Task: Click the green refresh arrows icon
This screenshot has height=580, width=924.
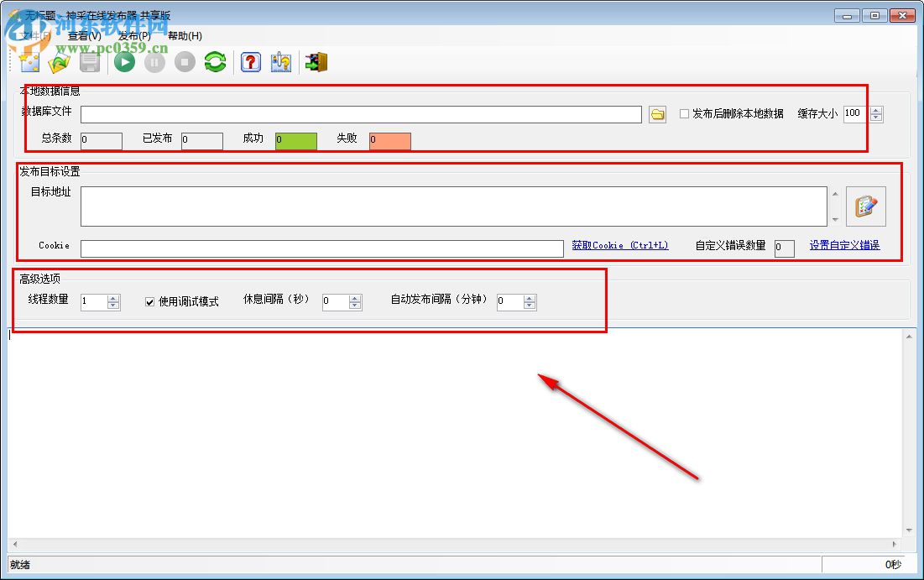Action: pyautogui.click(x=215, y=62)
